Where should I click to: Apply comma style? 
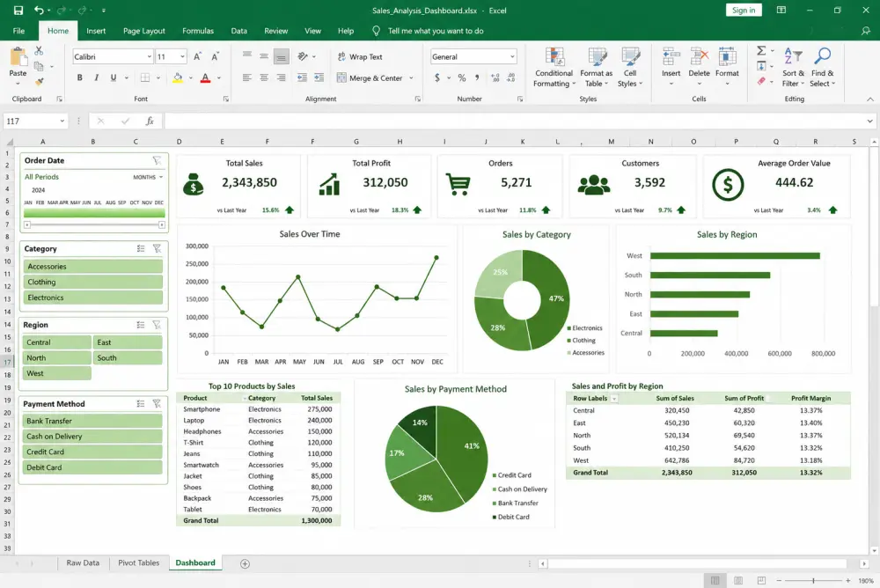click(478, 78)
